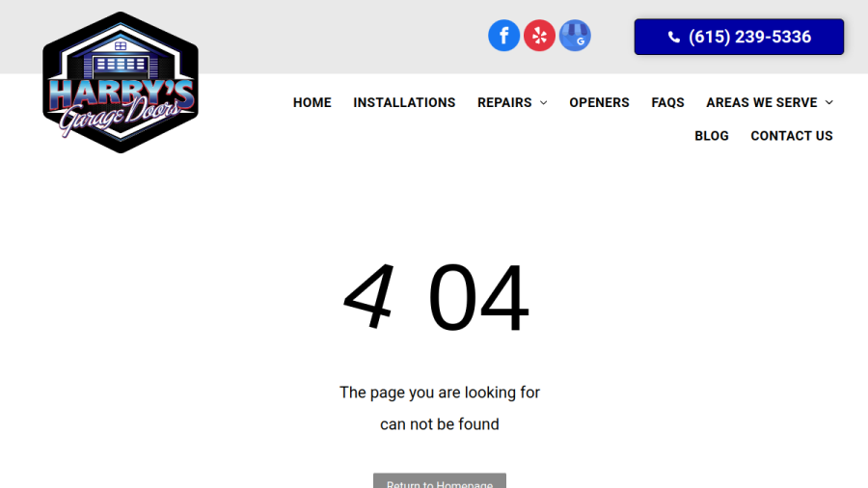
Task: Open the Repairs menu item
Action: point(504,103)
